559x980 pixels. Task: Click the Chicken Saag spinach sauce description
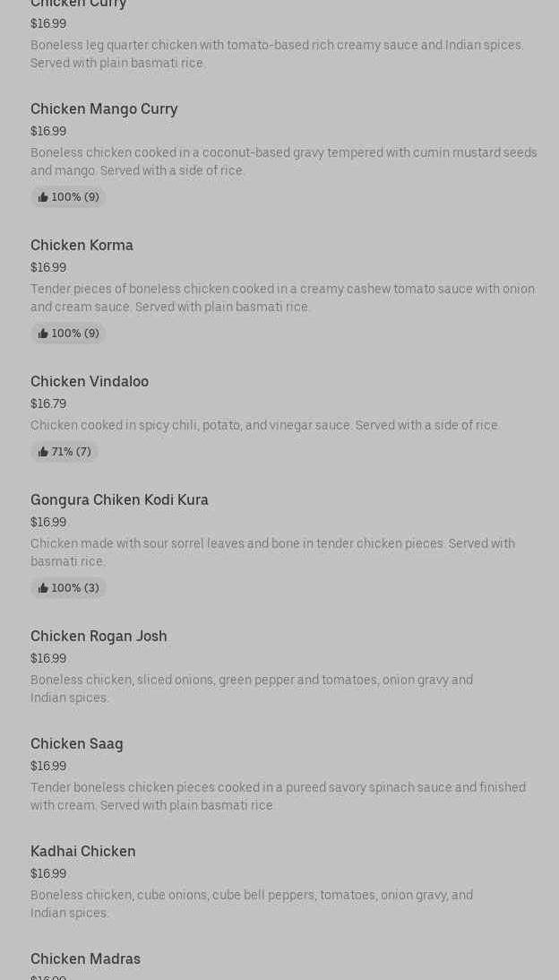pyautogui.click(x=278, y=796)
